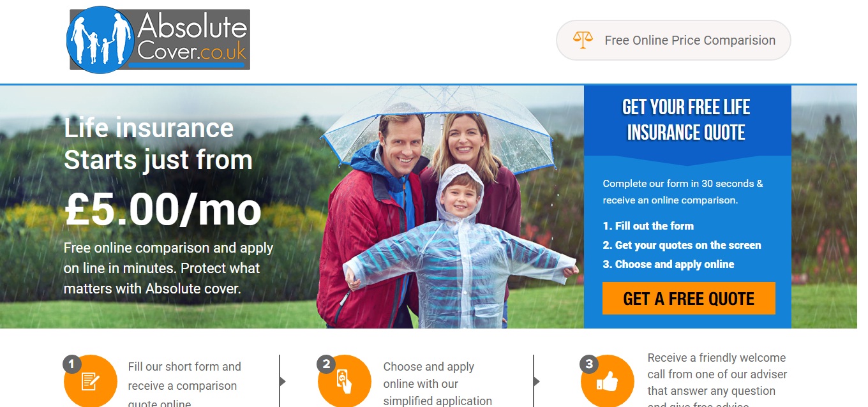868x407 pixels.
Task: Click the £5.00/mo price headline
Action: (x=163, y=209)
